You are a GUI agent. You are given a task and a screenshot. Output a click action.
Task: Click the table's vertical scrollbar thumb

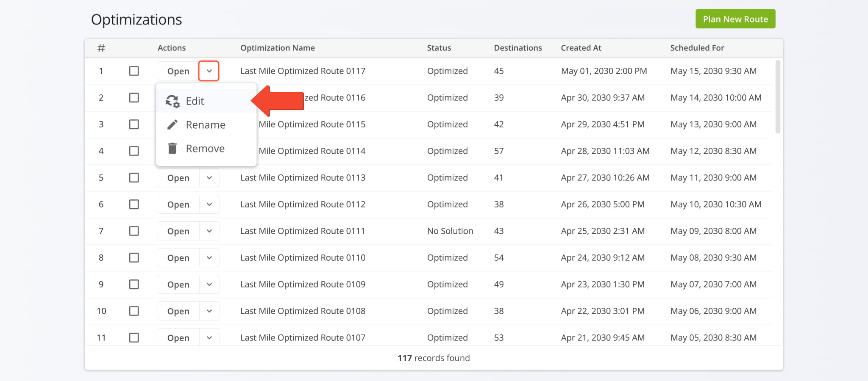coord(778,97)
